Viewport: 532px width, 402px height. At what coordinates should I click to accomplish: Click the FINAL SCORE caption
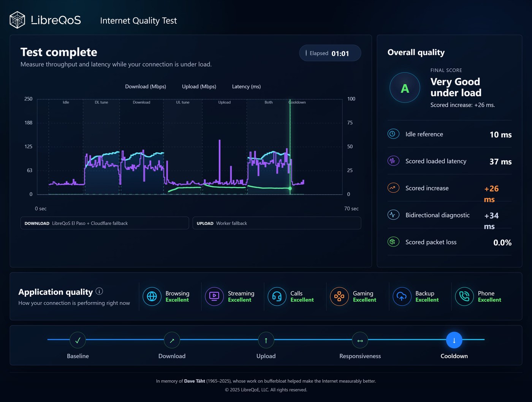point(446,70)
